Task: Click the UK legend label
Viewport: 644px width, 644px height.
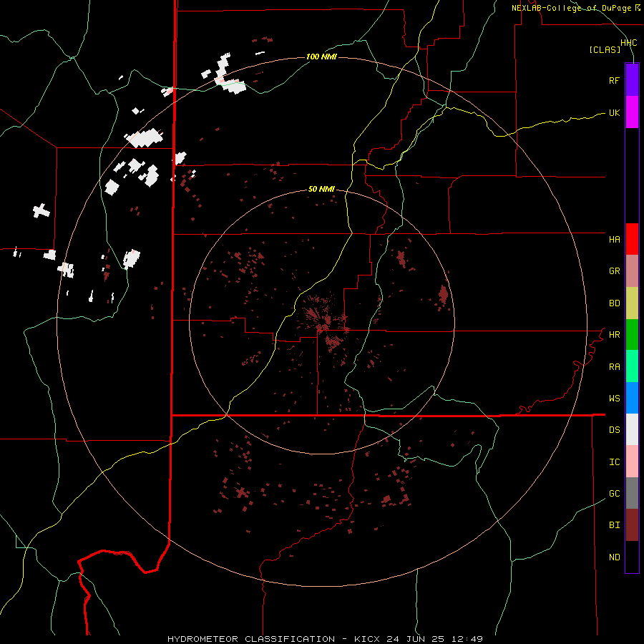Action: click(614, 112)
